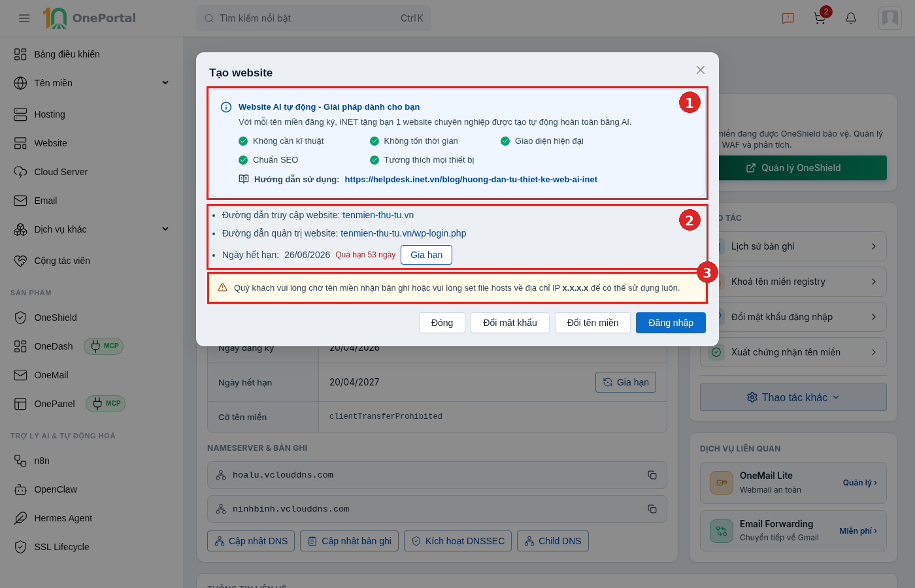Click Miễn phí link for Email Forwarding

click(858, 531)
